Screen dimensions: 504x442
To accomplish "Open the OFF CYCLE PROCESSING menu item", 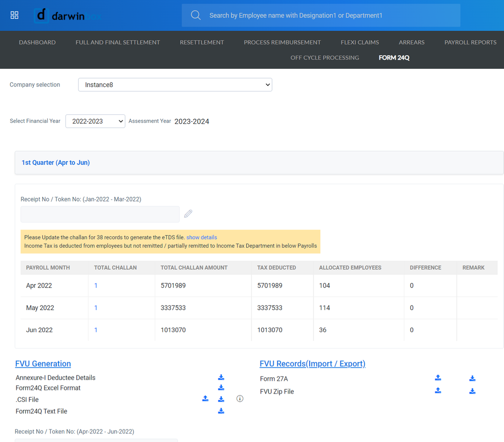I will [x=325, y=57].
